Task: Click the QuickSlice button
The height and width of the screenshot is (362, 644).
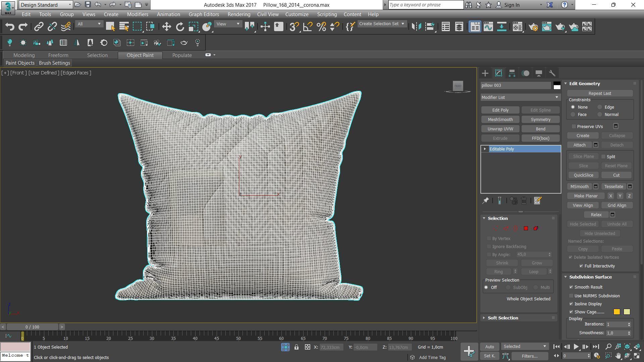Action: [583, 175]
